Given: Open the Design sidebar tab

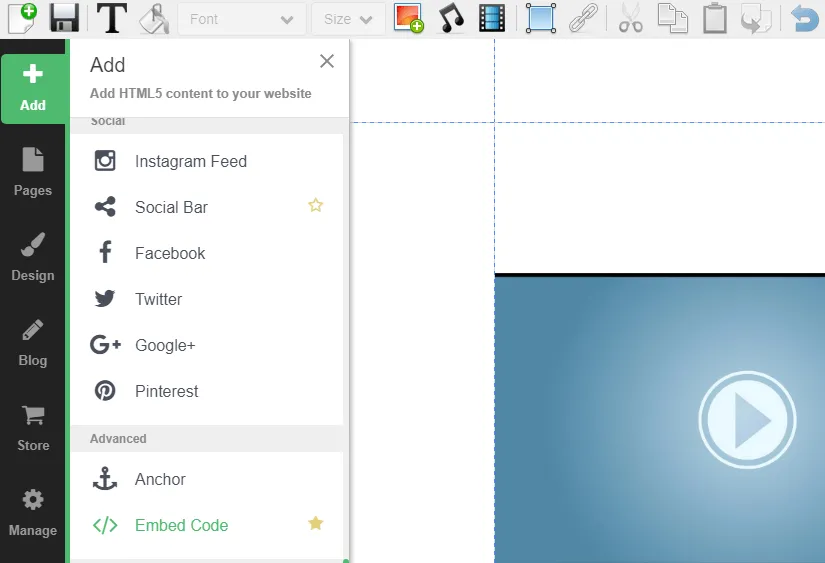Looking at the screenshot, I should 33,258.
